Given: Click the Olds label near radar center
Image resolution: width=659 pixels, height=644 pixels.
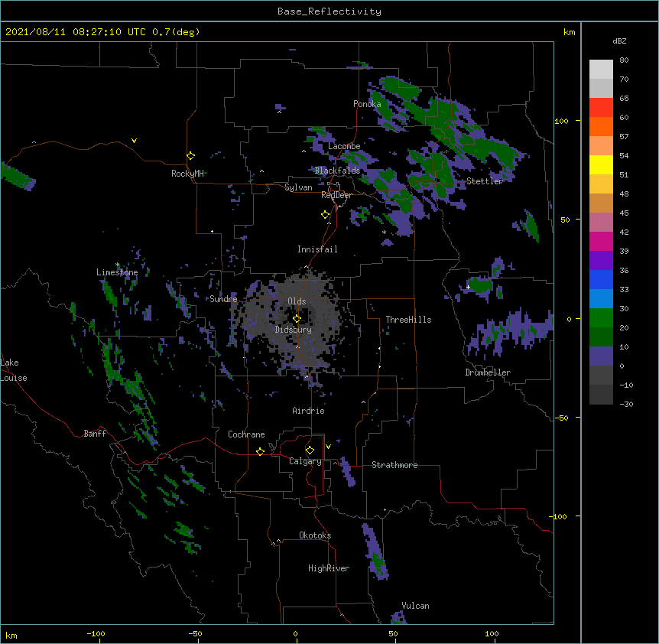Looking at the screenshot, I should 297,301.
